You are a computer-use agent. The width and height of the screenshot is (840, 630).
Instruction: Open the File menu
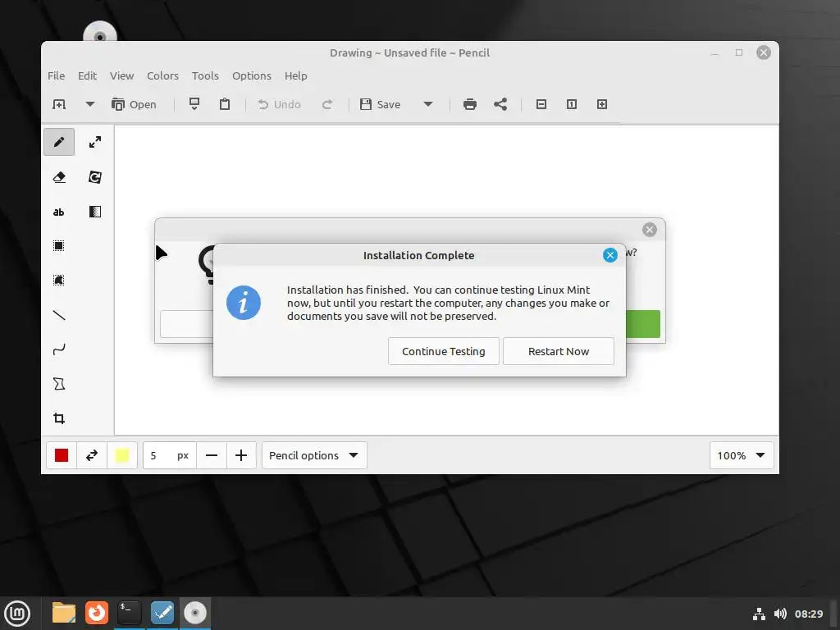tap(57, 75)
